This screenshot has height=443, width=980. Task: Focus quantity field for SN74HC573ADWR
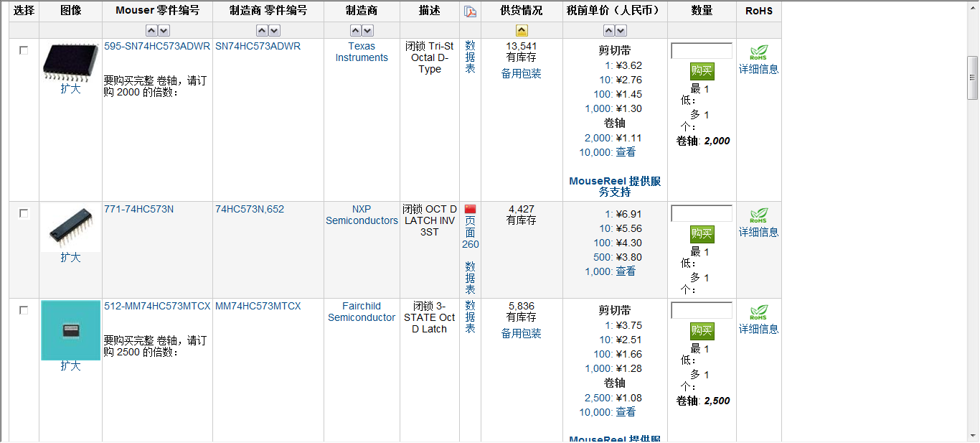coord(702,50)
